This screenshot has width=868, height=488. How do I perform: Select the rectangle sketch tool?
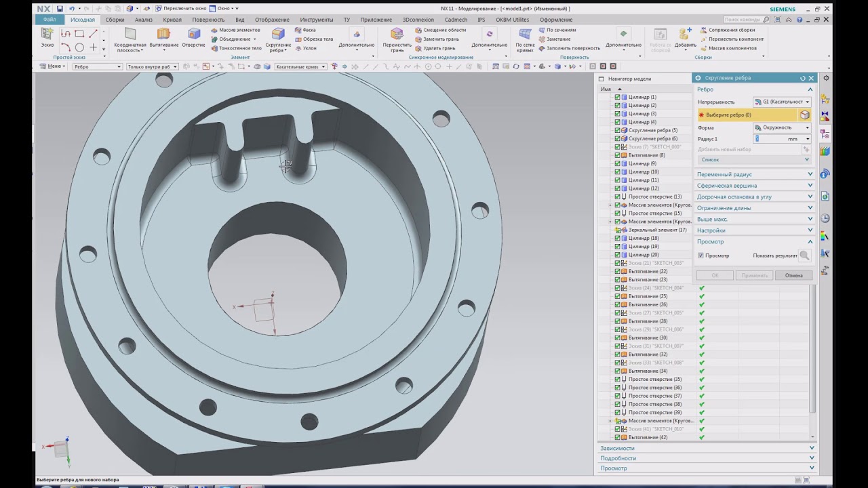(x=79, y=33)
